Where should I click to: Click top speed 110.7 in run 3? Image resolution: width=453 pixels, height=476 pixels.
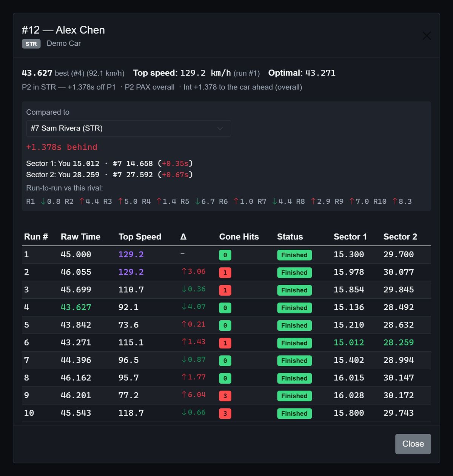point(131,290)
